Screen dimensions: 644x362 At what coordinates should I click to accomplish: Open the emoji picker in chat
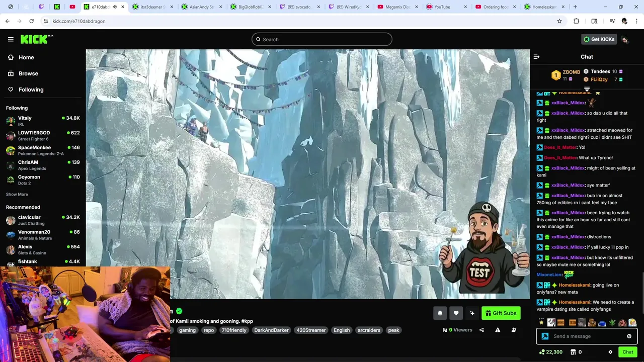coord(629,336)
